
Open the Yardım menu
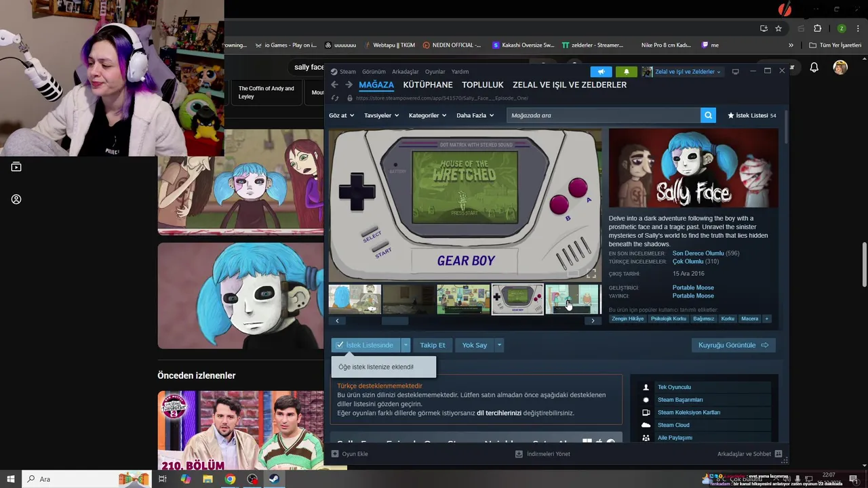pos(460,71)
